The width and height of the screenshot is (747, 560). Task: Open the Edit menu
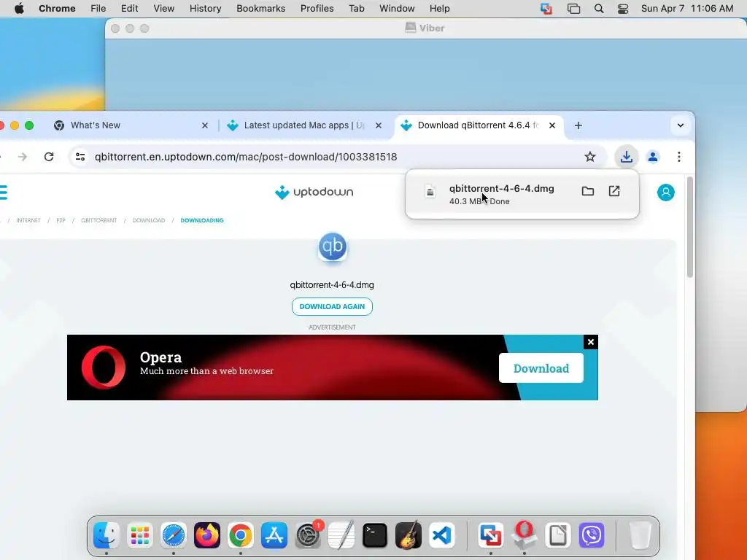129,9
